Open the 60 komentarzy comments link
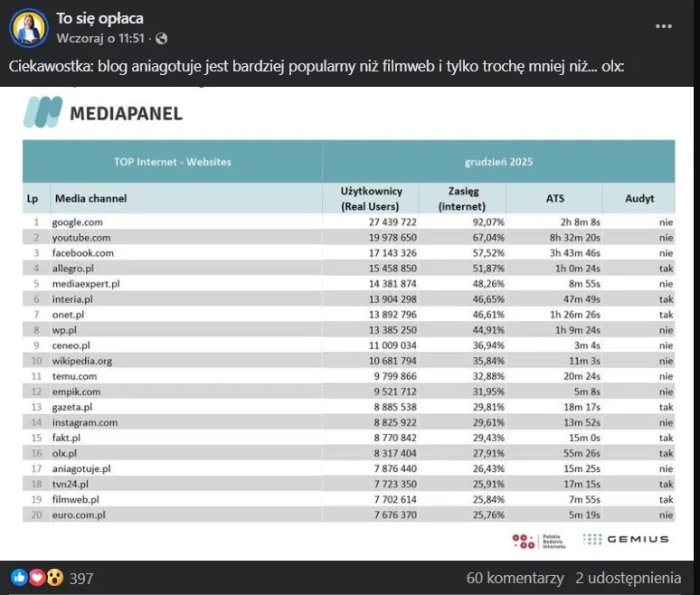Image resolution: width=700 pixels, height=595 pixels. click(x=516, y=578)
